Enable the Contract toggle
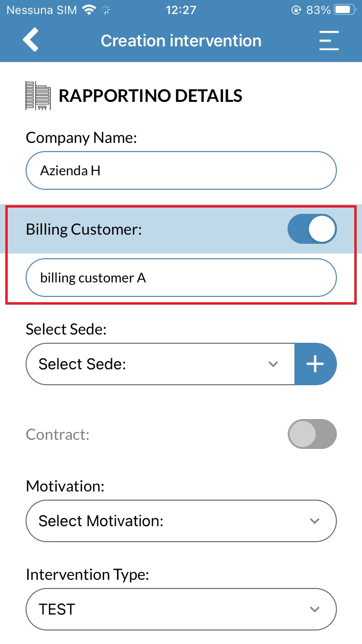The width and height of the screenshot is (362, 644). click(x=312, y=434)
